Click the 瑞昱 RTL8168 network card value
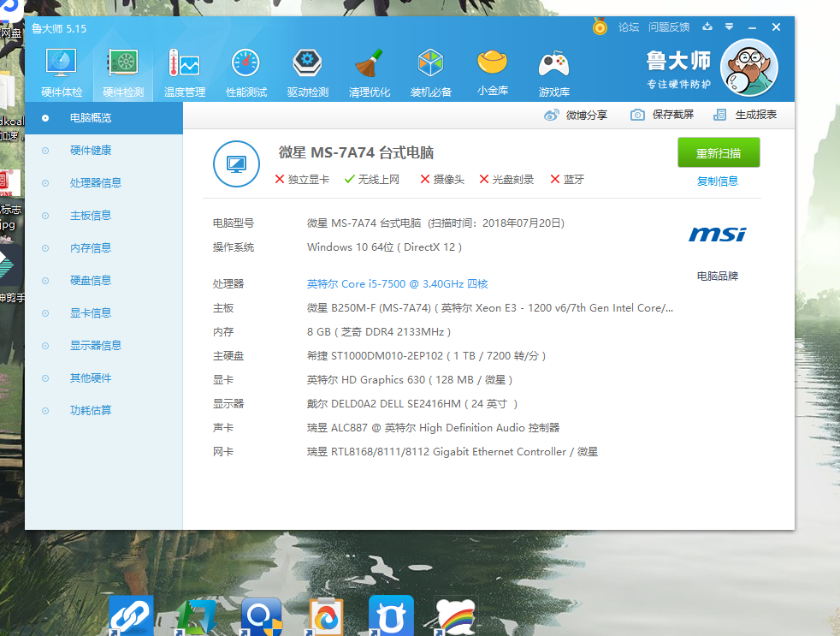 click(x=453, y=452)
